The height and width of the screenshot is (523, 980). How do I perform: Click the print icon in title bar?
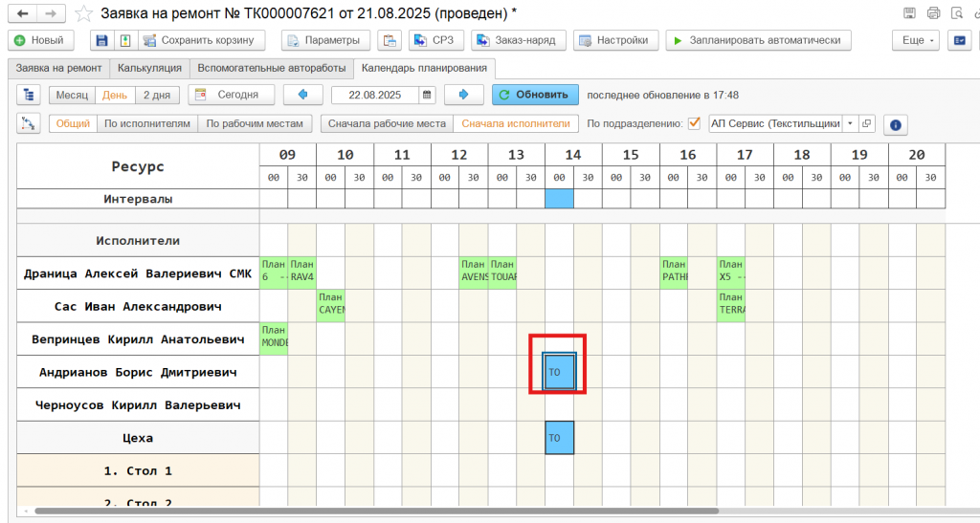[x=933, y=13]
